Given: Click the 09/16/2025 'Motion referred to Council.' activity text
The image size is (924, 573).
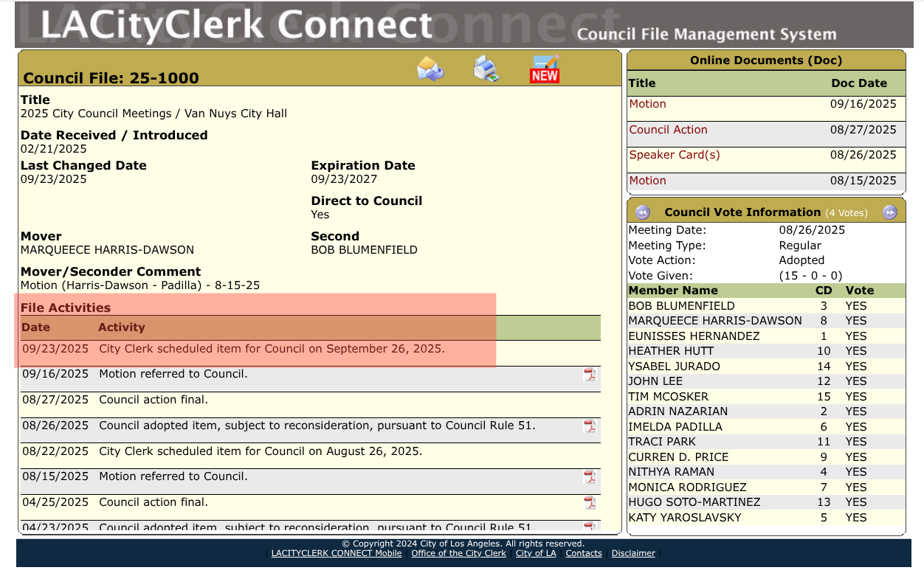Looking at the screenshot, I should [173, 374].
